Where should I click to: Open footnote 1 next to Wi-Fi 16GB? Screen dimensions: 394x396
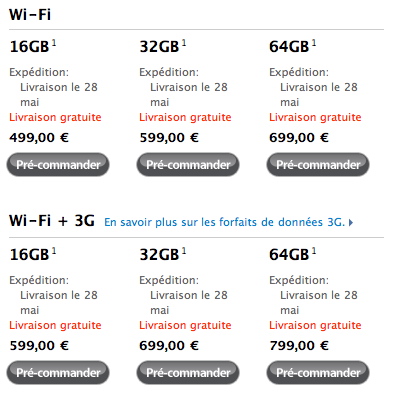coord(54,43)
